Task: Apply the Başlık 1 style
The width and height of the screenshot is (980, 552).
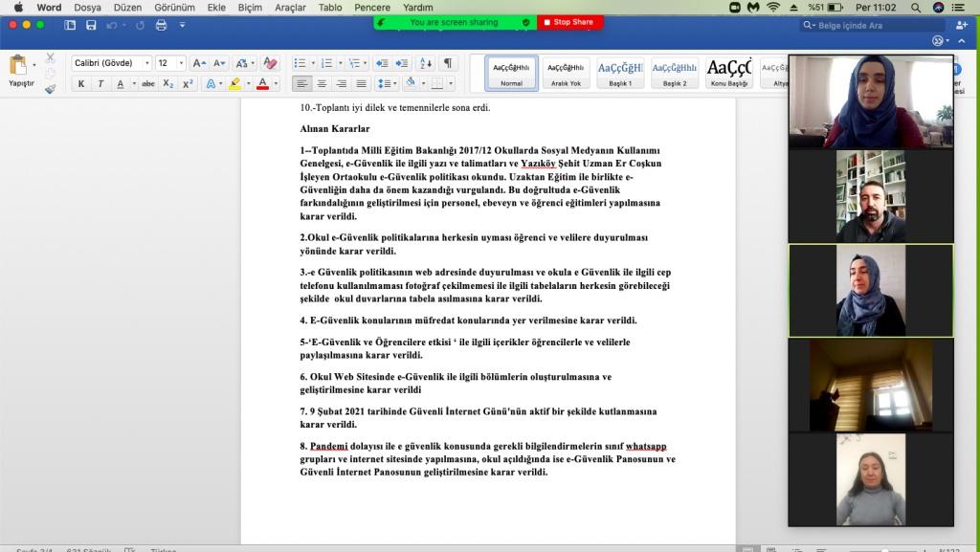Action: point(620,72)
